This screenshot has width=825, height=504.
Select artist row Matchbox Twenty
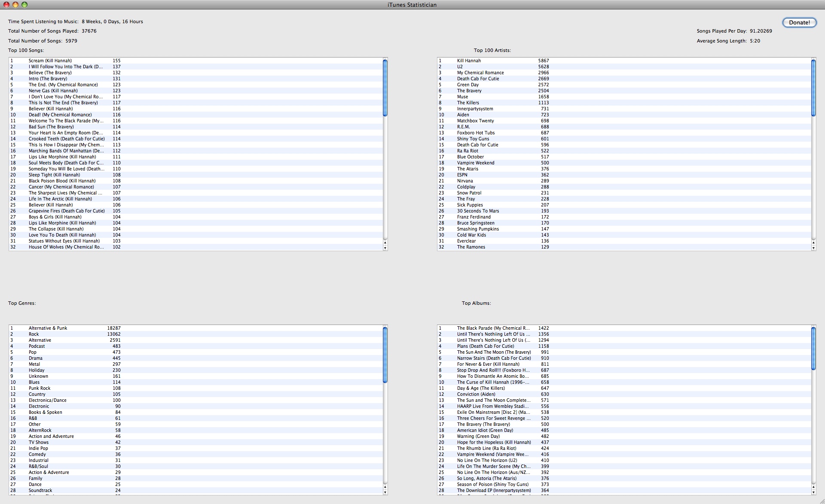[x=624, y=121]
